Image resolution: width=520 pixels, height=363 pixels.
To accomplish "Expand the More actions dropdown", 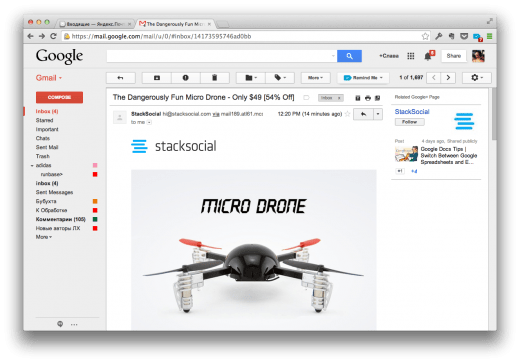I will 315,78.
